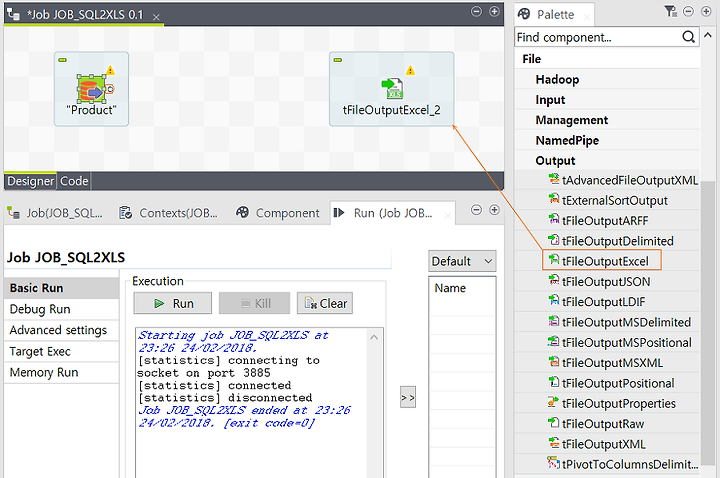Open the Job(JOB_SQL... view tab
The image size is (720, 478).
pos(55,213)
